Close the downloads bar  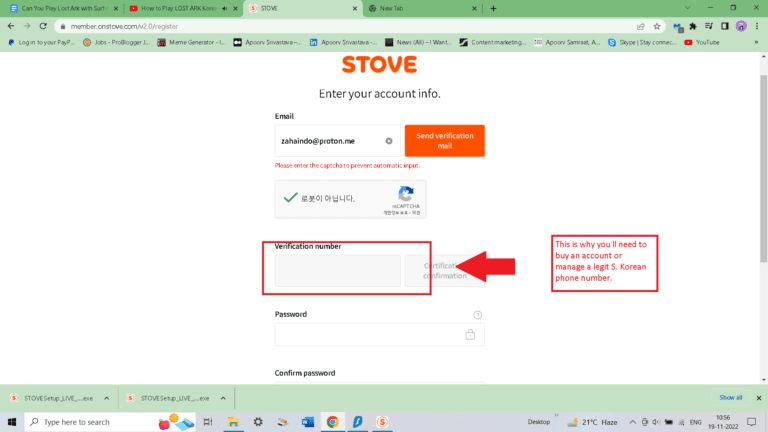(x=759, y=398)
